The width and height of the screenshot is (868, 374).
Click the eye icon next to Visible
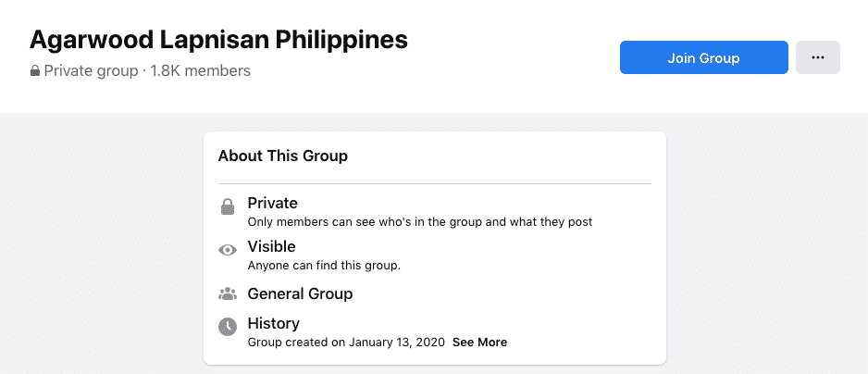tap(227, 251)
